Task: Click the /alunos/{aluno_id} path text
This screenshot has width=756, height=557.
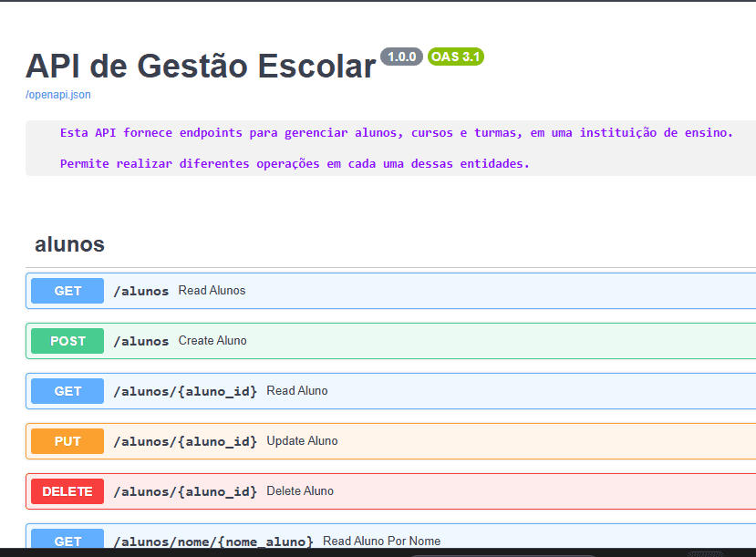Action: click(x=183, y=390)
